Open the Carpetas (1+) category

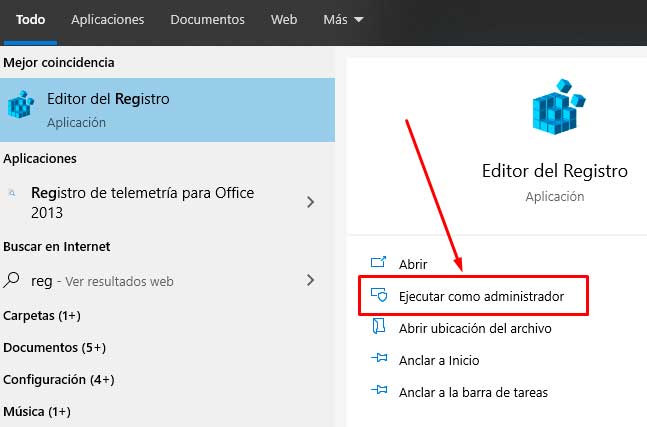(x=42, y=316)
